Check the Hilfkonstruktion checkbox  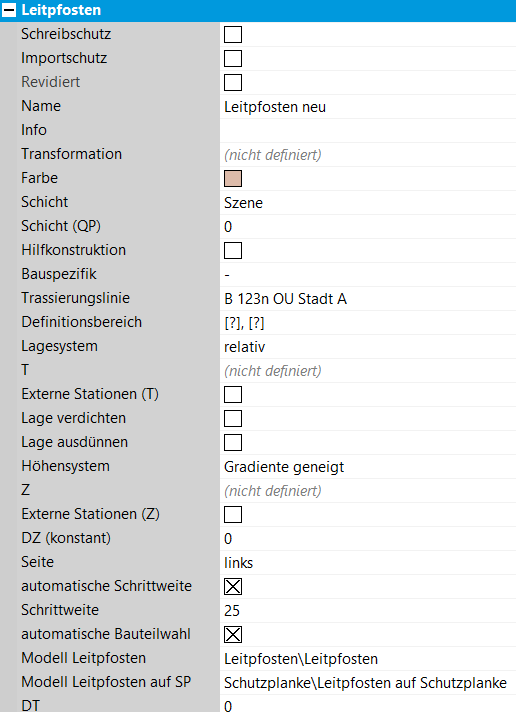coord(233,251)
